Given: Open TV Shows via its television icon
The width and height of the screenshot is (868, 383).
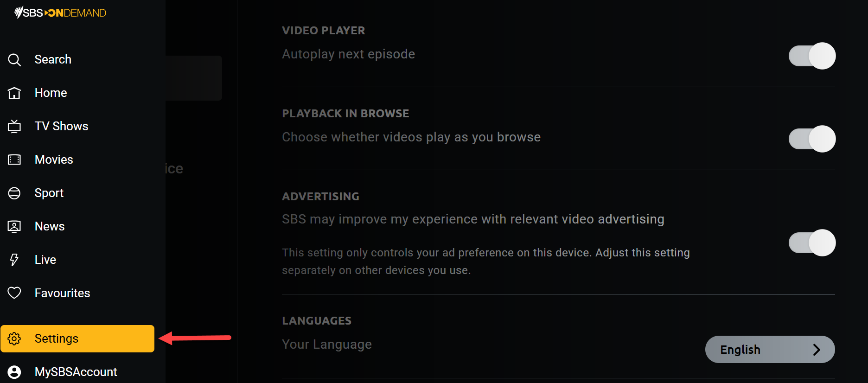Looking at the screenshot, I should [x=14, y=126].
